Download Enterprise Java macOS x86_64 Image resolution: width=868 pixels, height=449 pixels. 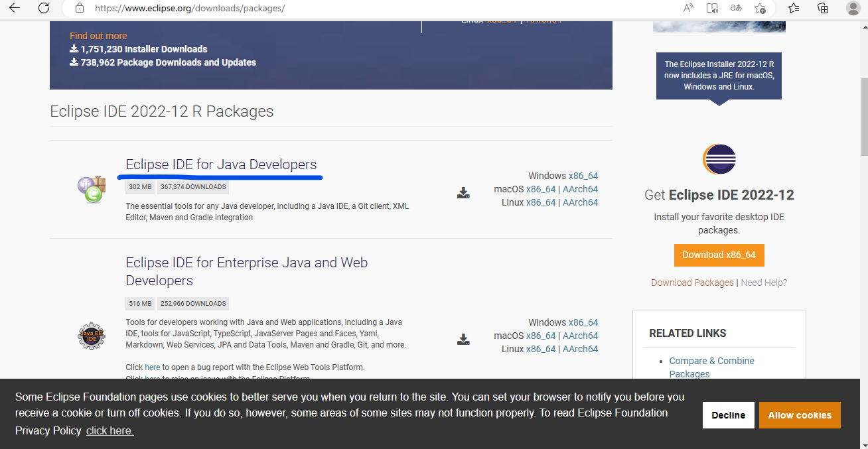tap(541, 336)
